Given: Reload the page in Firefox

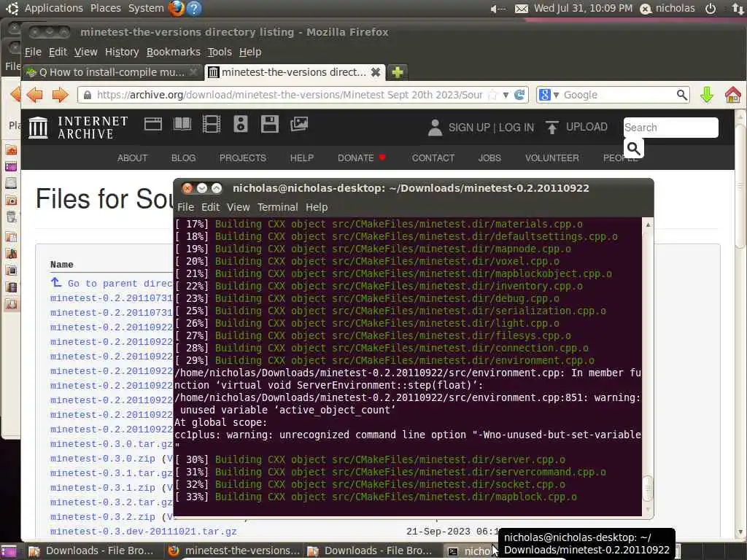Looking at the screenshot, I should point(519,95).
